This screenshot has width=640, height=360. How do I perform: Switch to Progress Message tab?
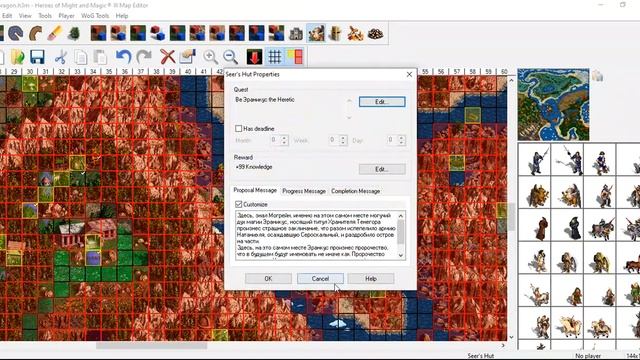304,191
